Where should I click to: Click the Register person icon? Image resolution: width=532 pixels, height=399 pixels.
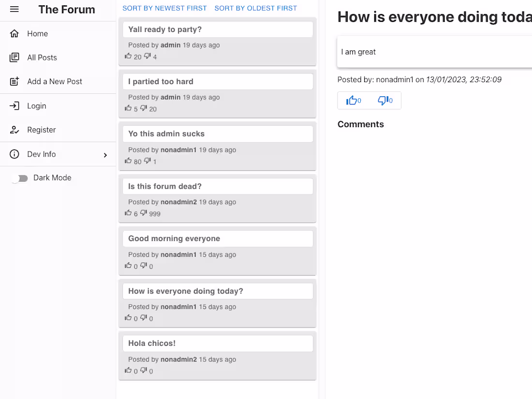[15, 130]
